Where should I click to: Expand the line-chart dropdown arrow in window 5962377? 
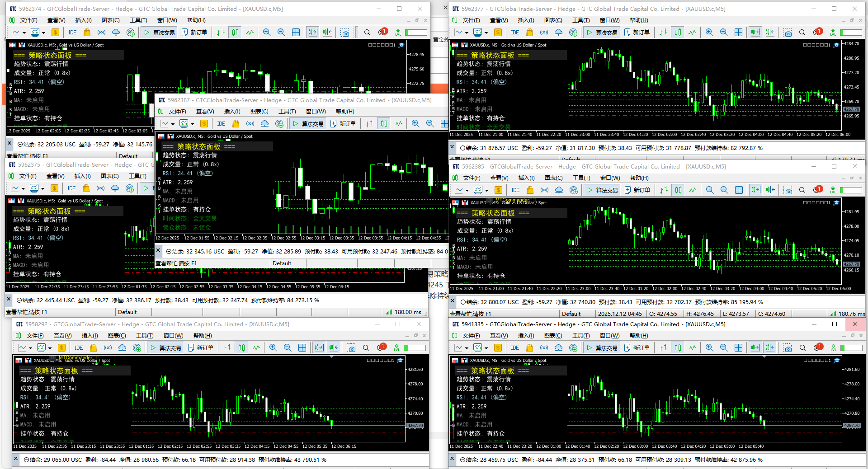(467, 33)
